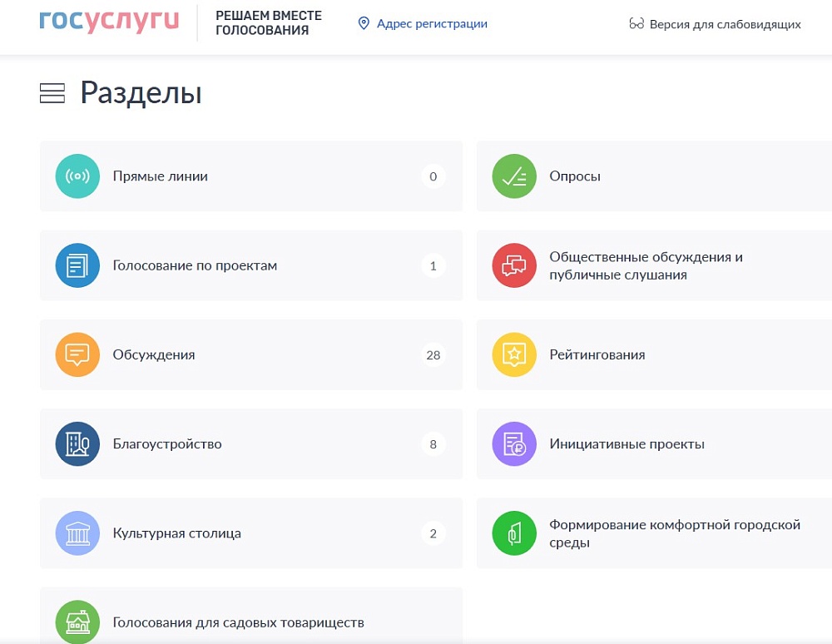Open Адрес регистрации location link
The height and width of the screenshot is (644, 832).
point(423,24)
